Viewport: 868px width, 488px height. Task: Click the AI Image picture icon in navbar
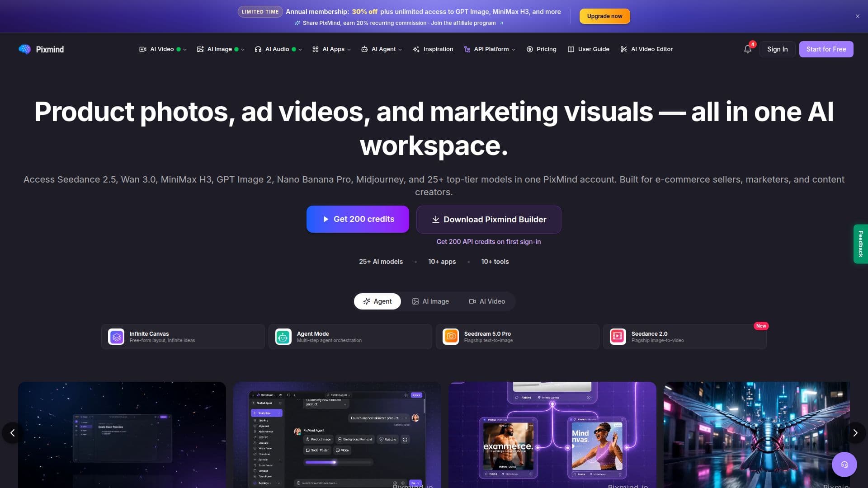200,49
